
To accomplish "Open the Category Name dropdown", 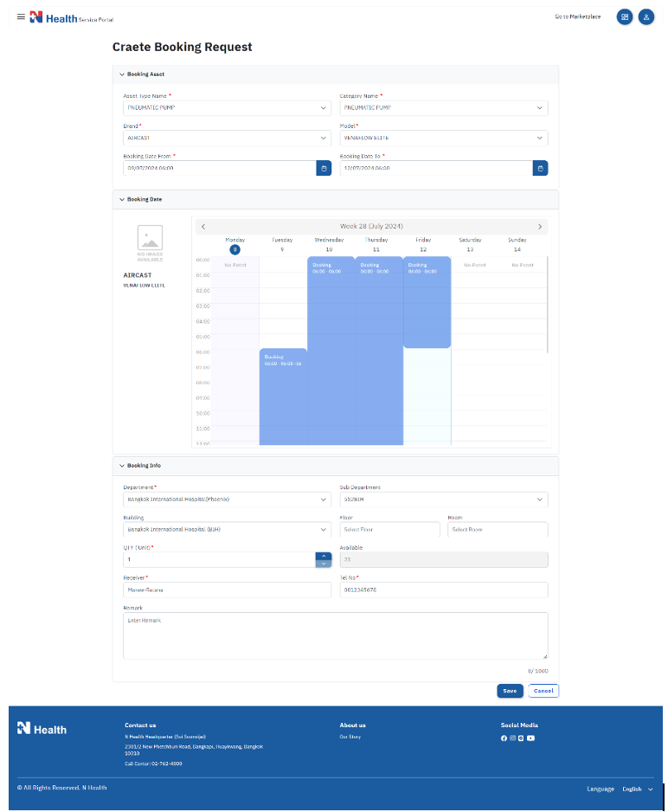I will click(444, 108).
